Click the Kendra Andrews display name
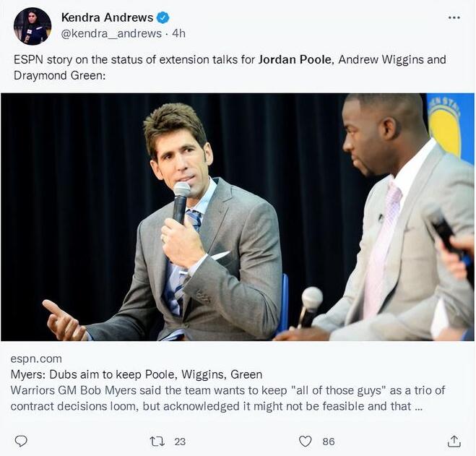476x456 pixels. click(x=107, y=17)
